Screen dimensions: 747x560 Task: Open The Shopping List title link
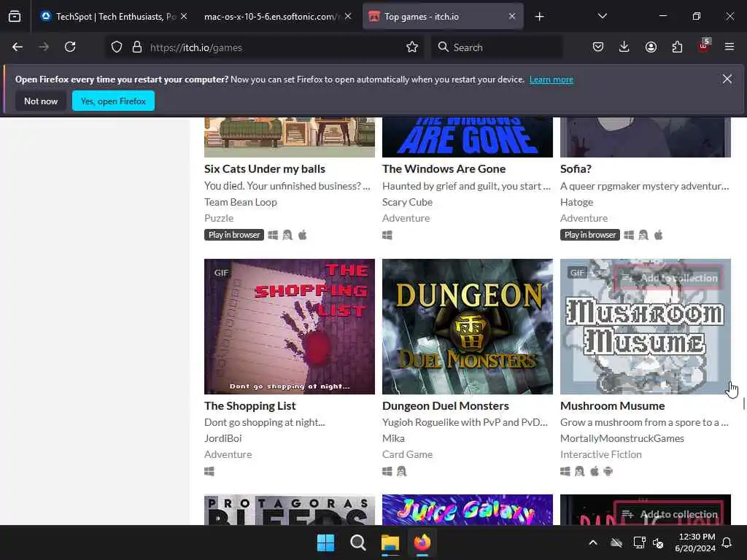click(250, 405)
